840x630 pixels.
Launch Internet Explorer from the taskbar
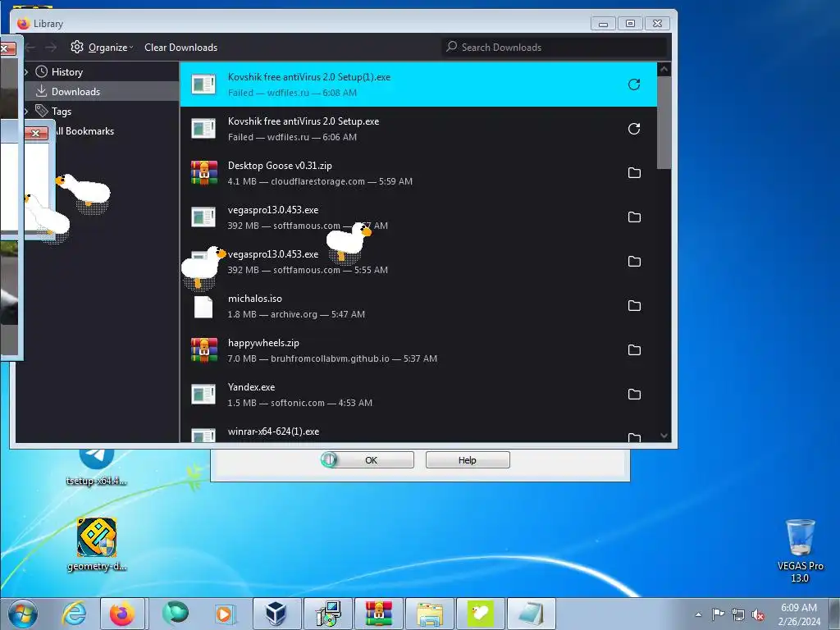74,614
